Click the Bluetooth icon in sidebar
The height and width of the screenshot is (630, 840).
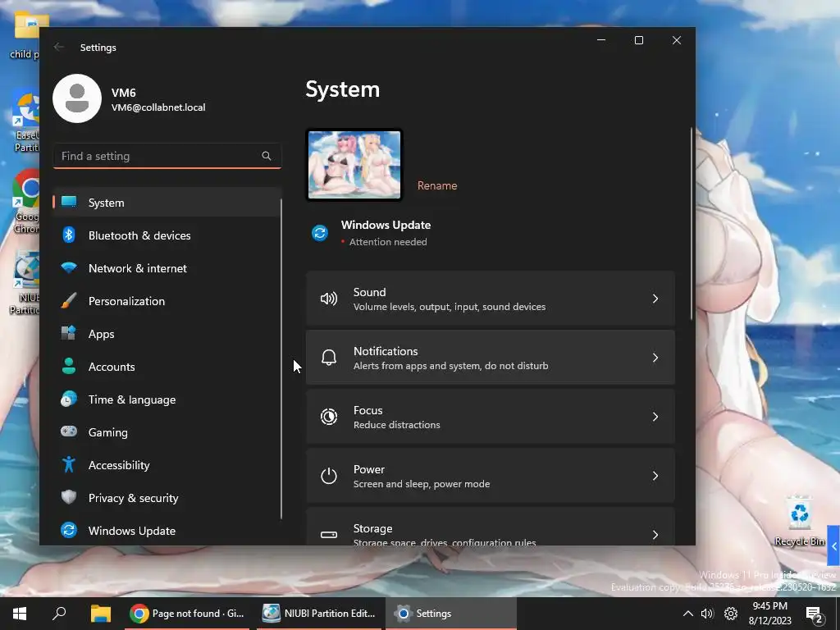click(69, 235)
